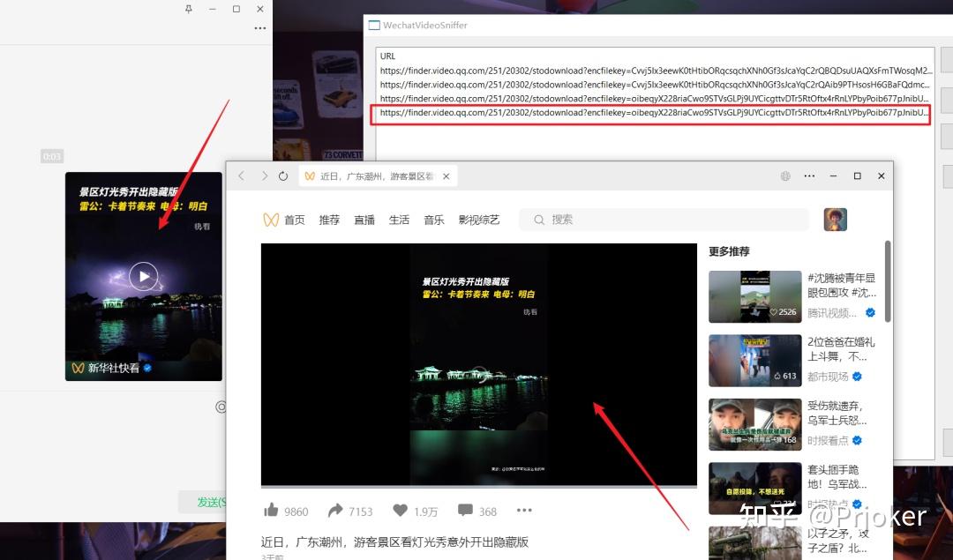Open recommended video #沈腾被青年显眼包围攻 thumbnail
Screen dimensions: 953x560
click(x=754, y=296)
